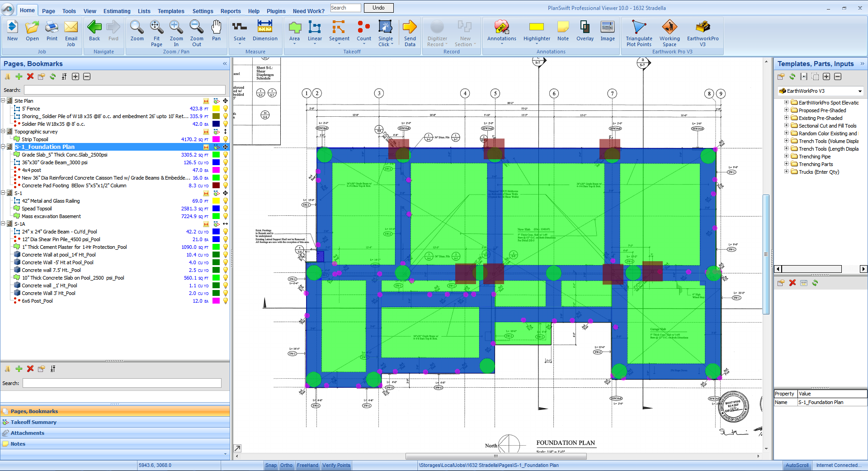Image resolution: width=868 pixels, height=471 pixels.
Task: Select the Count takeoff tool
Action: (363, 32)
